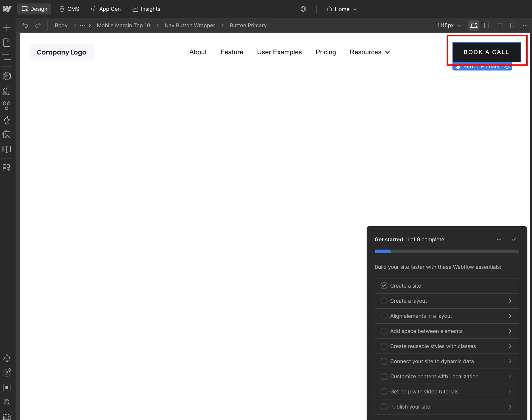Switch to the CMS tab
The image size is (532, 420).
pyautogui.click(x=69, y=9)
